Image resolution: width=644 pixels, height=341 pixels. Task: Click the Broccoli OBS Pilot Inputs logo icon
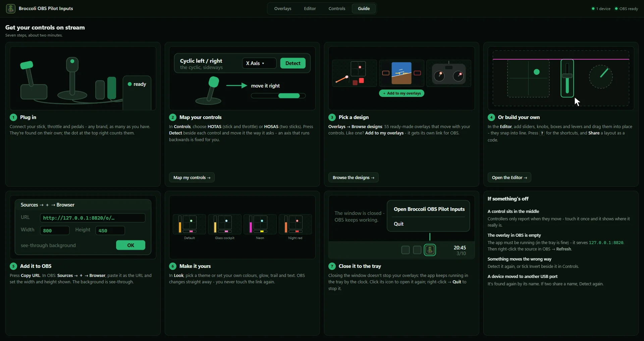(11, 8)
